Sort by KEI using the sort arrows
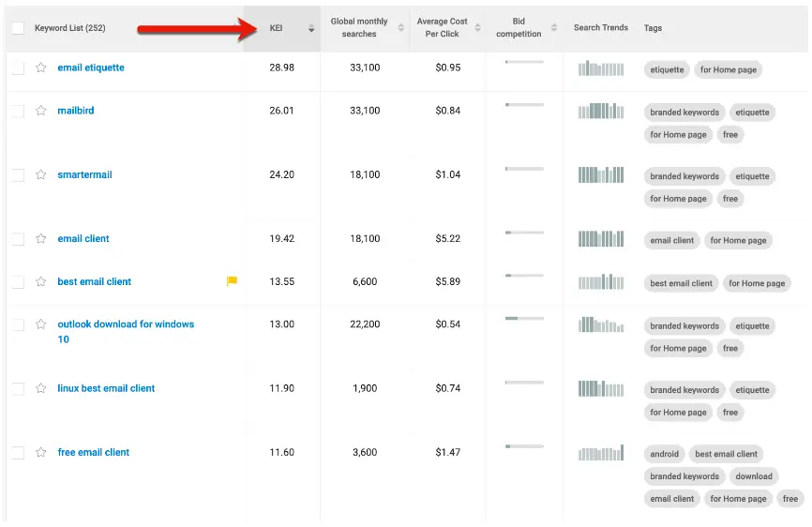This screenshot has height=527, width=812. [311, 28]
